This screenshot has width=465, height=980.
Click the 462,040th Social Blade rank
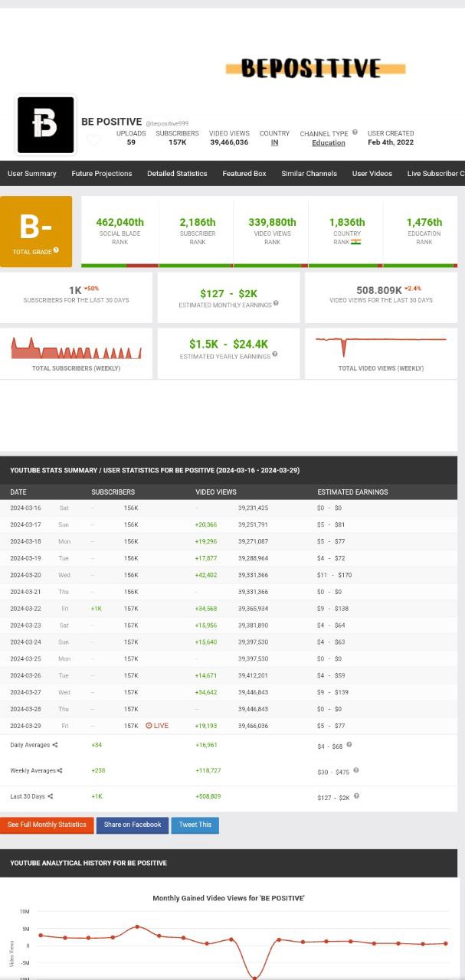click(120, 222)
